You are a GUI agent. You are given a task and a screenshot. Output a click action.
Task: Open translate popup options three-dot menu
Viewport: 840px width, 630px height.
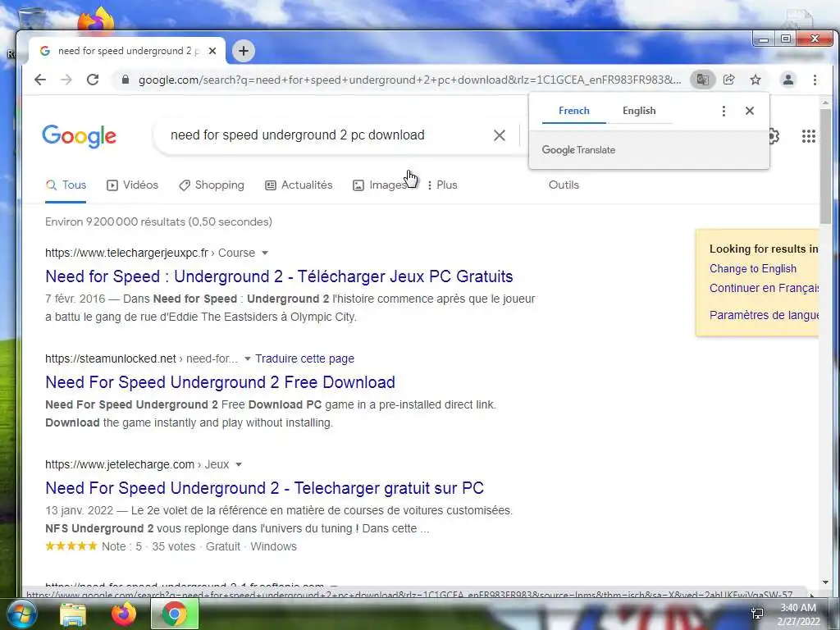[724, 111]
